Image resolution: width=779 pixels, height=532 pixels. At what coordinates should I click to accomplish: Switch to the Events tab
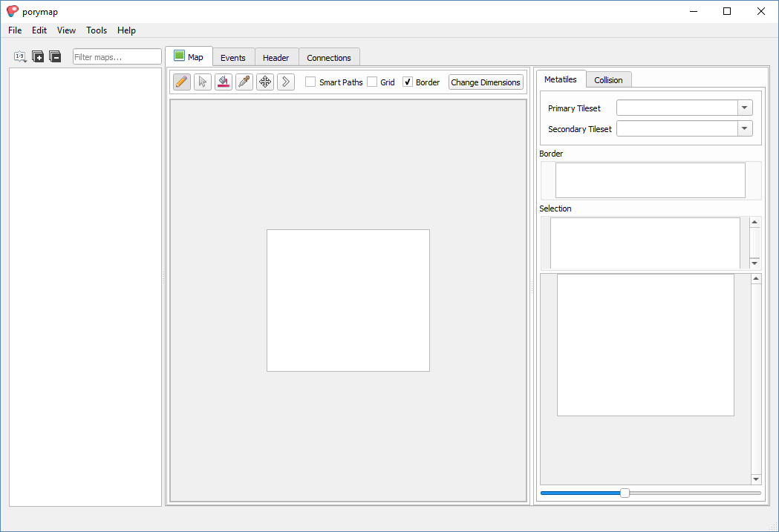[x=233, y=58]
